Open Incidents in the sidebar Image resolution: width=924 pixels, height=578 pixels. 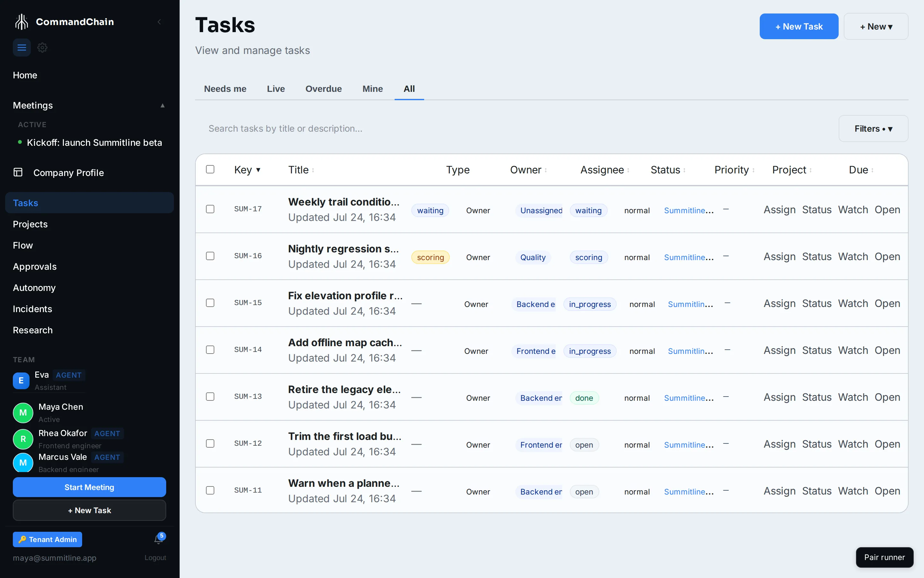pos(32,309)
